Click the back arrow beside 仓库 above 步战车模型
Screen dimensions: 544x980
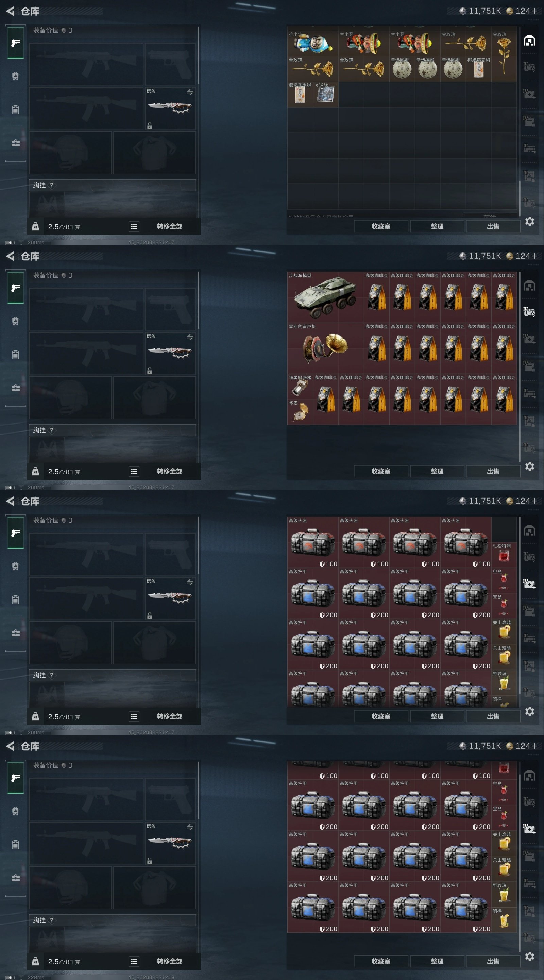pyautogui.click(x=10, y=256)
